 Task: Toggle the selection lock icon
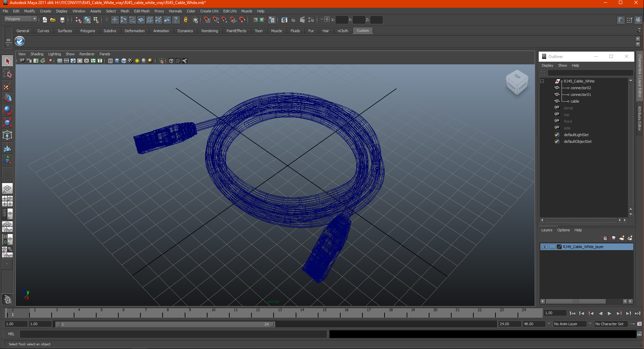(x=185, y=20)
